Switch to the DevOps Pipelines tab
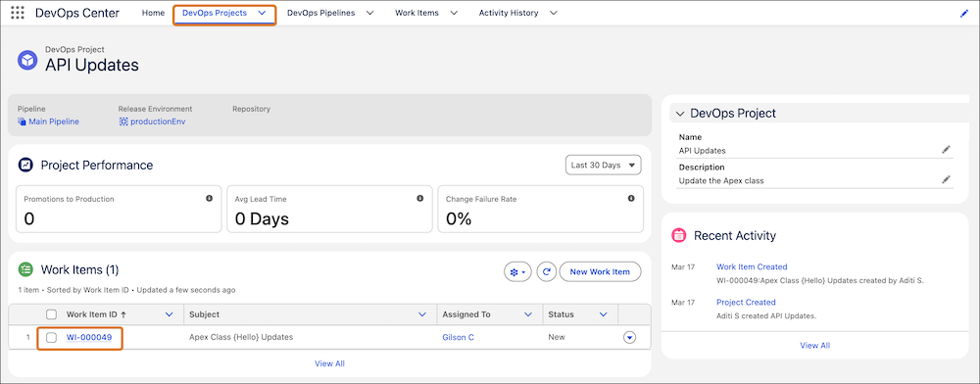This screenshot has height=384, width=980. click(320, 13)
